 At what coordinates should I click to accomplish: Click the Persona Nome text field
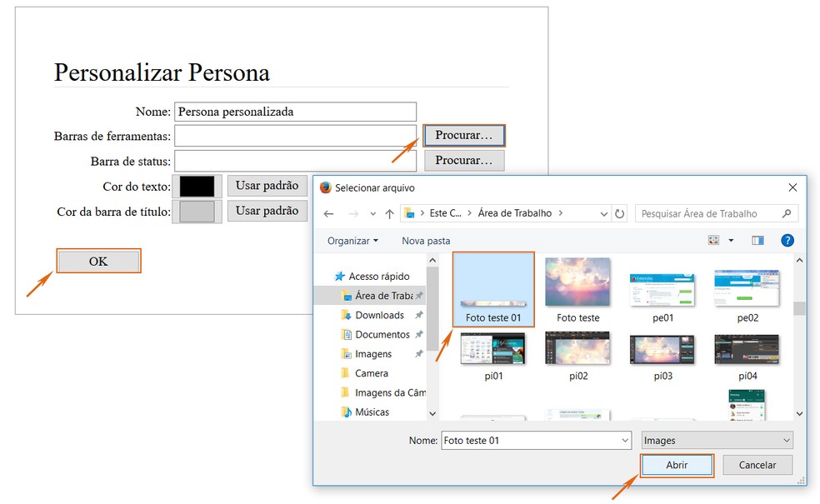(x=296, y=112)
